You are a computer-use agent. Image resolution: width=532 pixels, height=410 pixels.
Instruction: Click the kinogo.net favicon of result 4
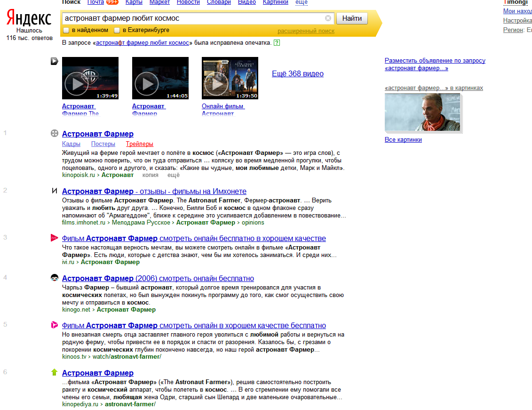pos(54,278)
